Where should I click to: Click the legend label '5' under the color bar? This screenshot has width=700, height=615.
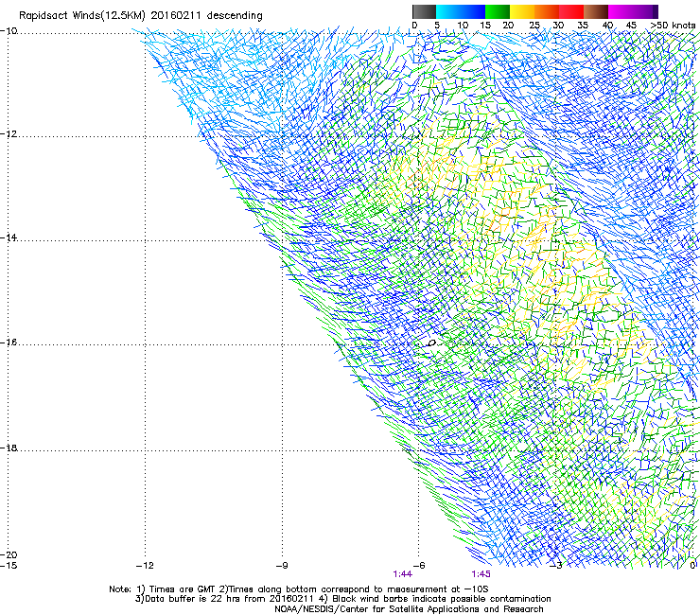437,26
